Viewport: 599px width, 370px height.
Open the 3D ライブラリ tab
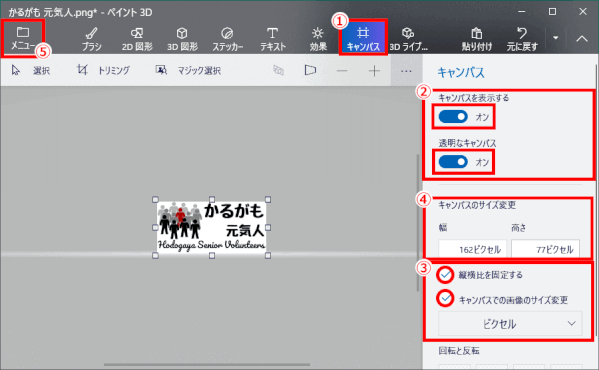[x=408, y=39]
